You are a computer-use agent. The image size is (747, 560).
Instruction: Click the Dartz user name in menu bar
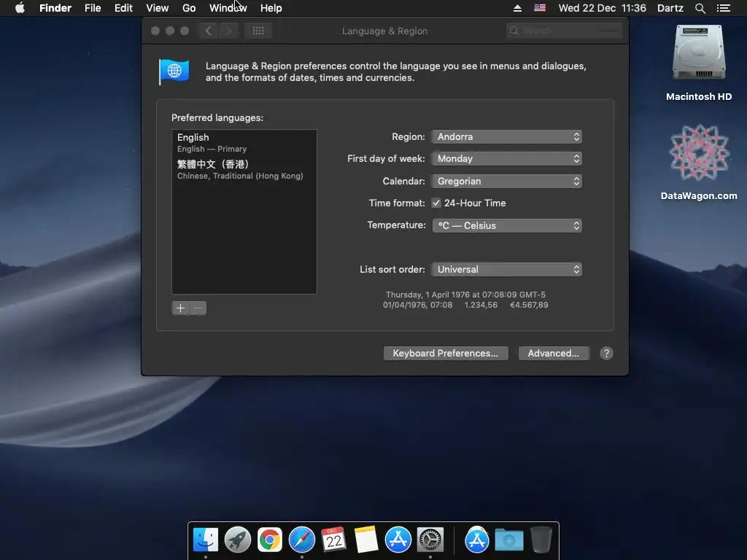pyautogui.click(x=670, y=8)
